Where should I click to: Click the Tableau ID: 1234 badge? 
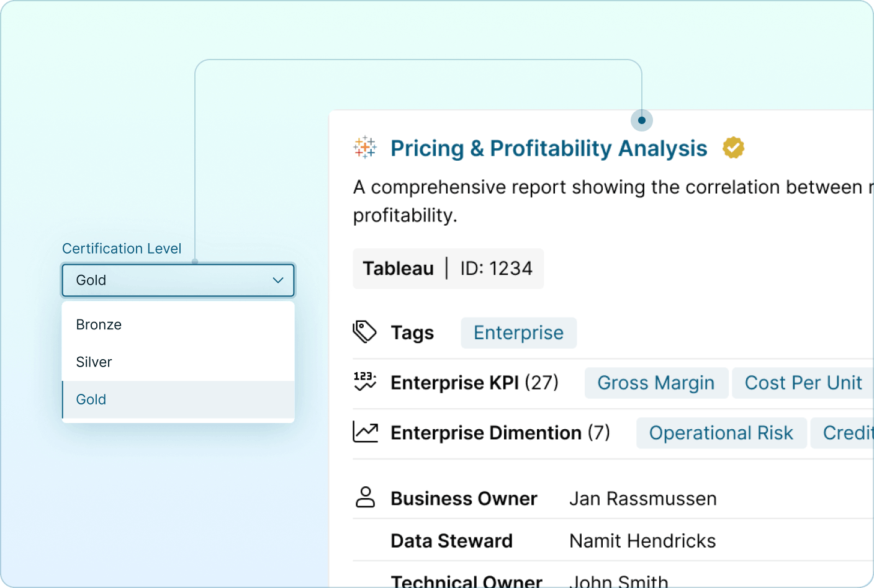[x=448, y=269]
